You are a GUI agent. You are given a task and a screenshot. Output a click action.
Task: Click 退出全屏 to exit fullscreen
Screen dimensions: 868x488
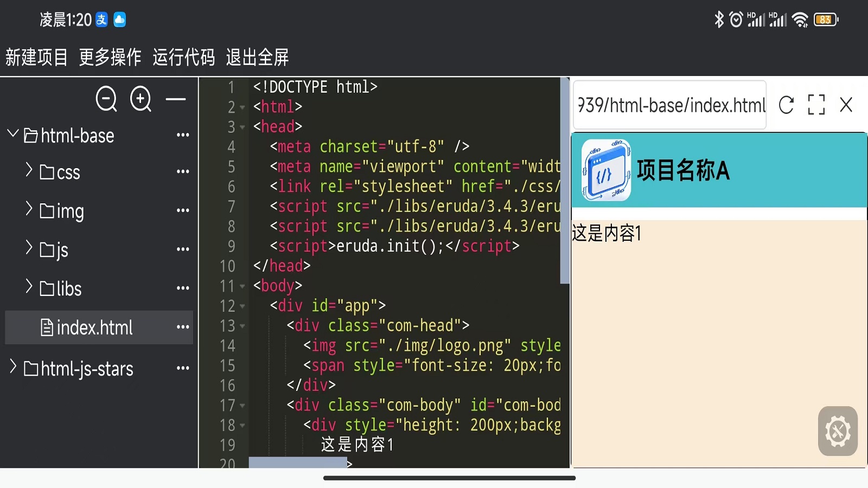click(258, 57)
